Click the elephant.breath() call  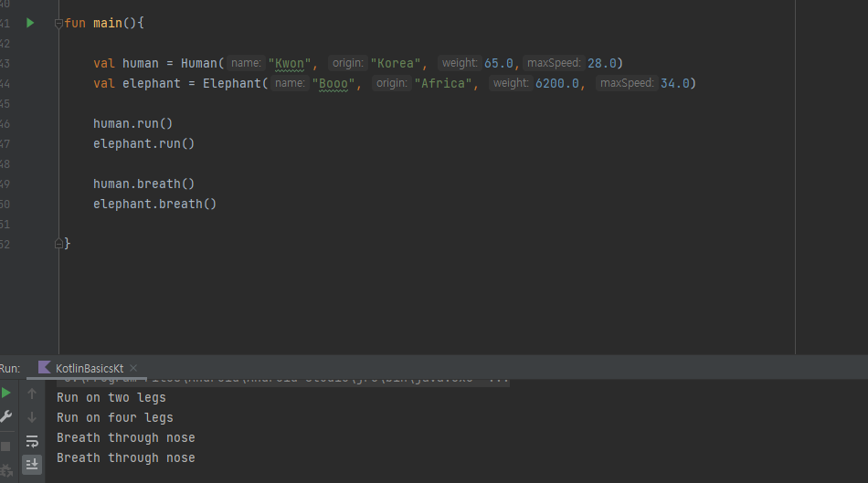point(155,205)
